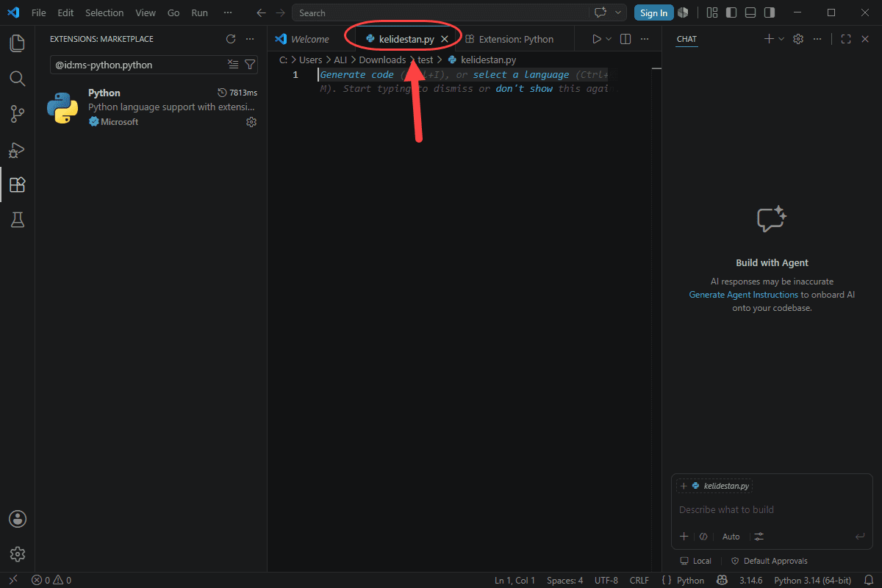Toggle the bottom panel visibility
Screen dimensions: 882x588
(x=750, y=12)
